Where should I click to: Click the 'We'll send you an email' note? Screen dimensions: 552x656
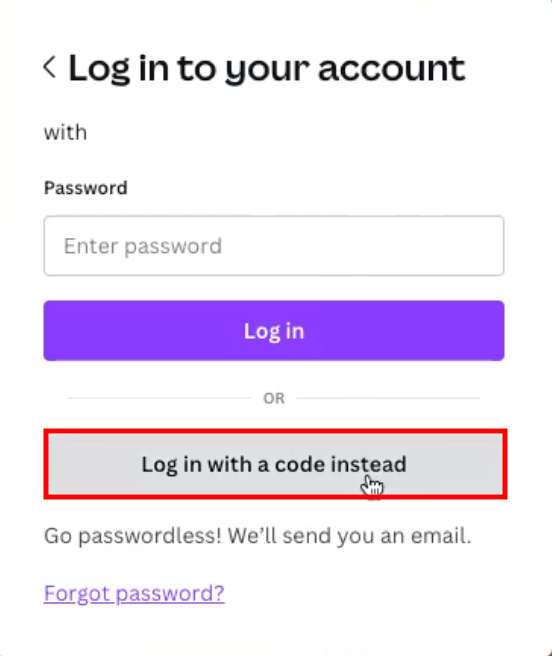click(x=349, y=536)
